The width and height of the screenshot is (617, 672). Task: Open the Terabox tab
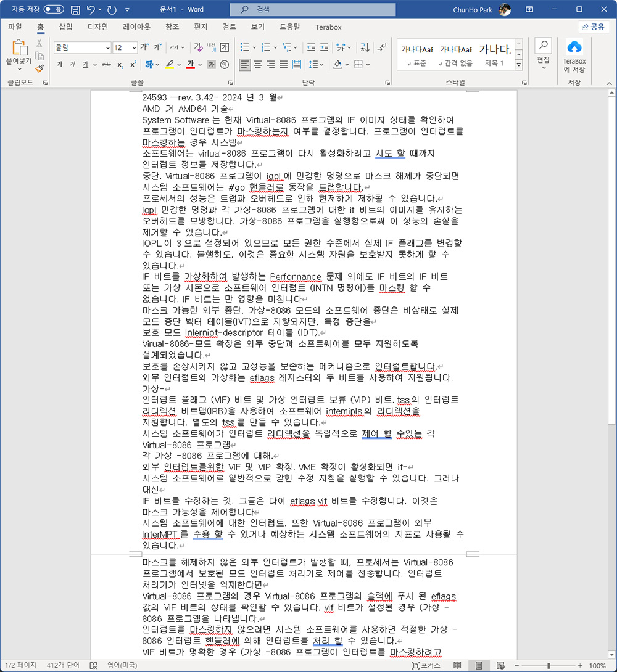click(x=328, y=27)
